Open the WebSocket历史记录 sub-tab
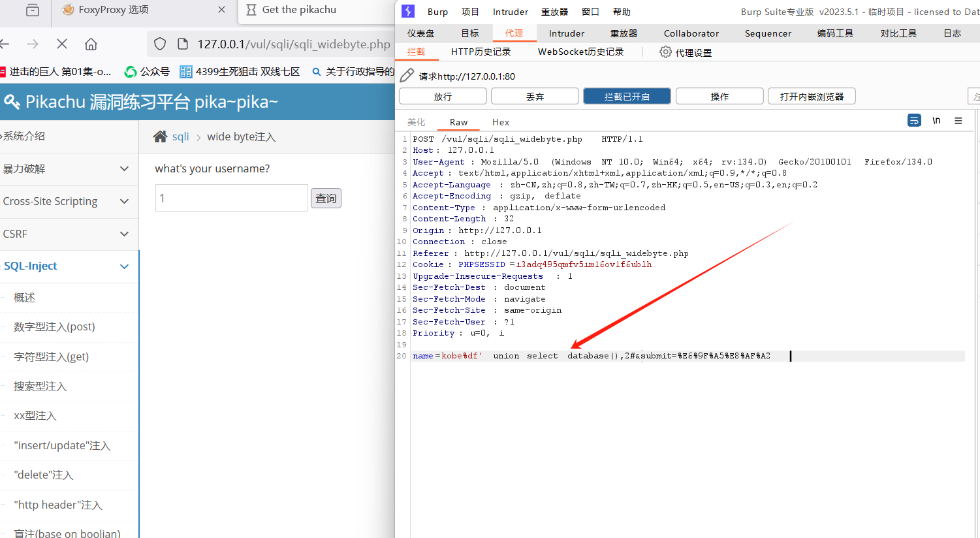 tap(580, 52)
